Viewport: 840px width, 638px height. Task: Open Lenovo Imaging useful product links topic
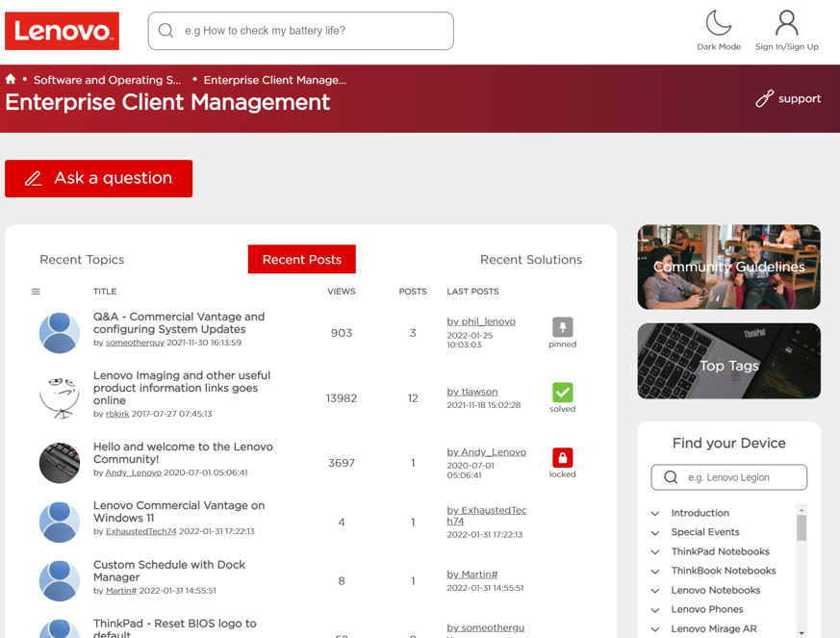pyautogui.click(x=182, y=388)
